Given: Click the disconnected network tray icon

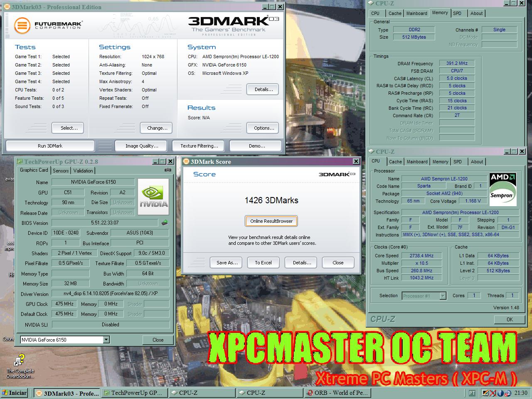Looking at the screenshot, I should pyautogui.click(x=493, y=393).
